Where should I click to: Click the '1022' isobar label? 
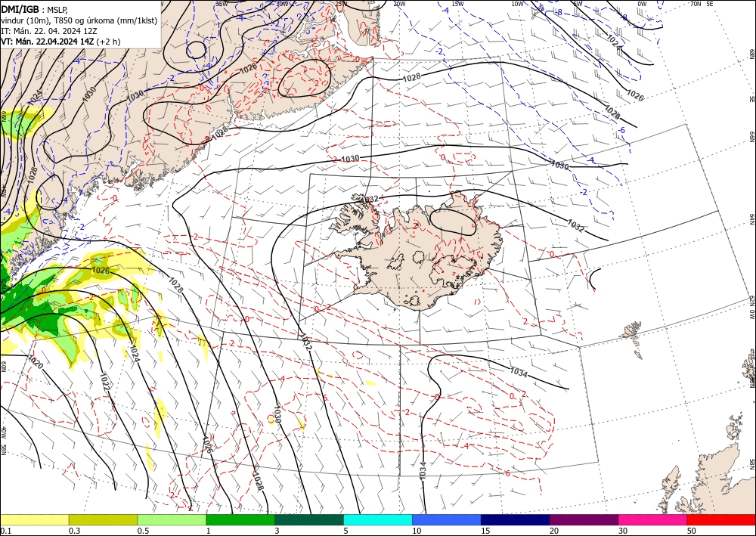[x=104, y=381]
